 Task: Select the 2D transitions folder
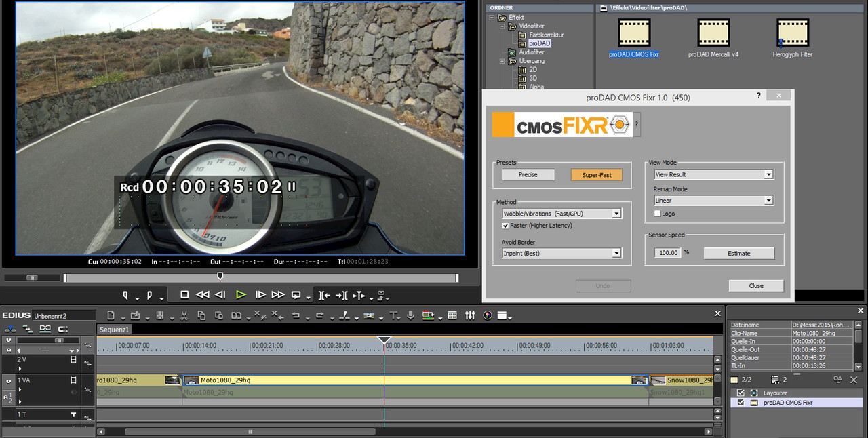[x=533, y=69]
